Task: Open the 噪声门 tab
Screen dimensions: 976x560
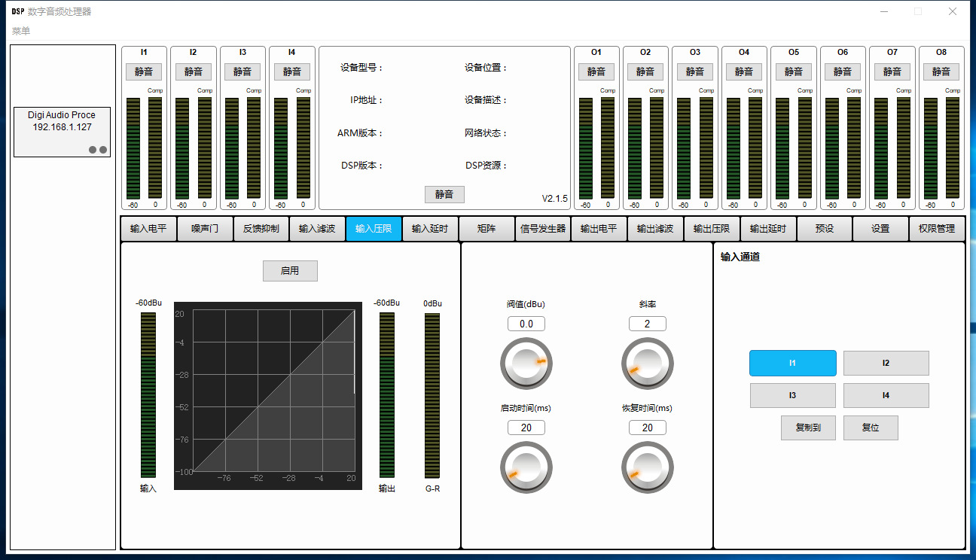Action: (x=205, y=229)
